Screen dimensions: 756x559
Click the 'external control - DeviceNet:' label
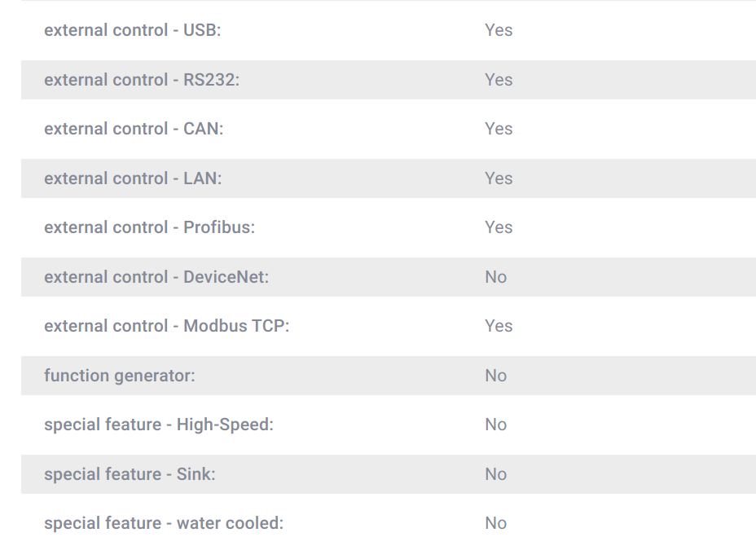156,277
